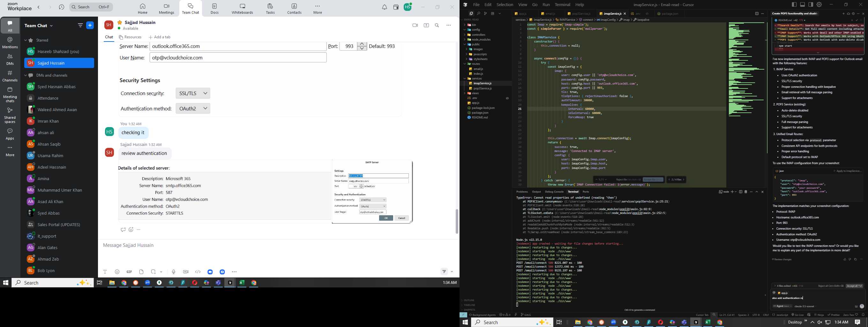The image size is (868, 327).
Task: Kill terminal trash icon in Cursor
Action: [746, 192]
